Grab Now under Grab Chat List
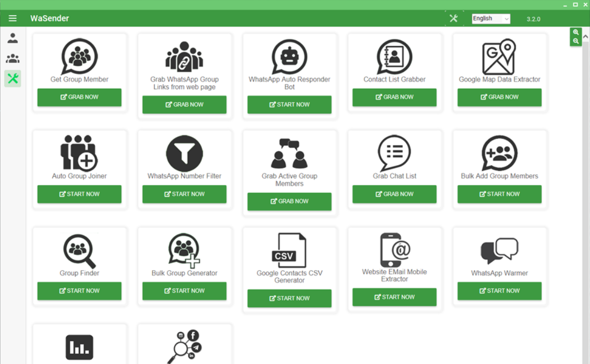 coord(394,194)
